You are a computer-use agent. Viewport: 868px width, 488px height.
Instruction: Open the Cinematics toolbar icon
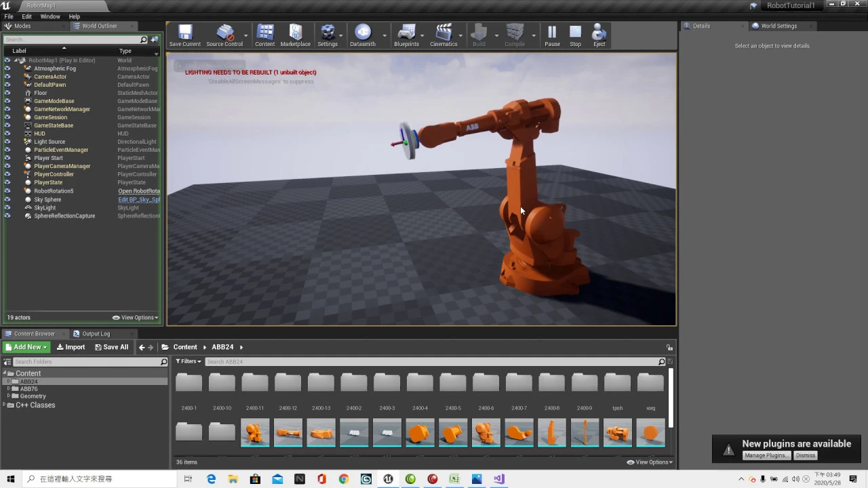[443, 35]
